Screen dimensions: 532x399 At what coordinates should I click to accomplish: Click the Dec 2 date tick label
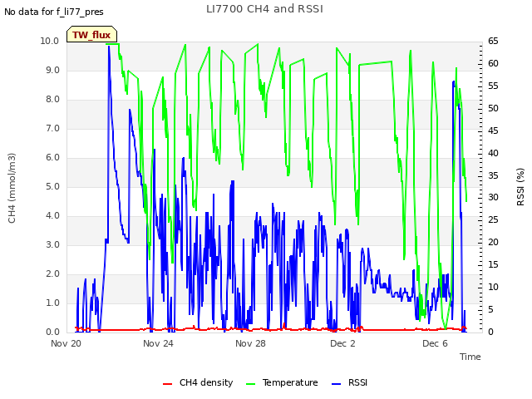coord(342,343)
